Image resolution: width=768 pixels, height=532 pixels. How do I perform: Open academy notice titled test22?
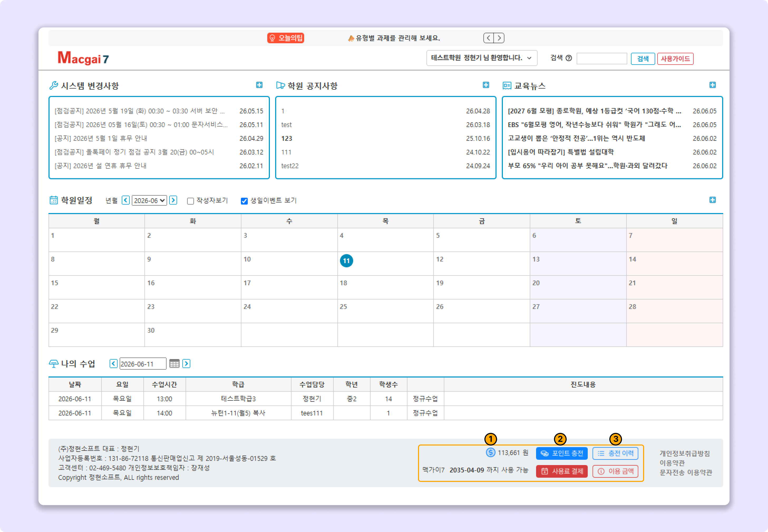click(x=290, y=166)
